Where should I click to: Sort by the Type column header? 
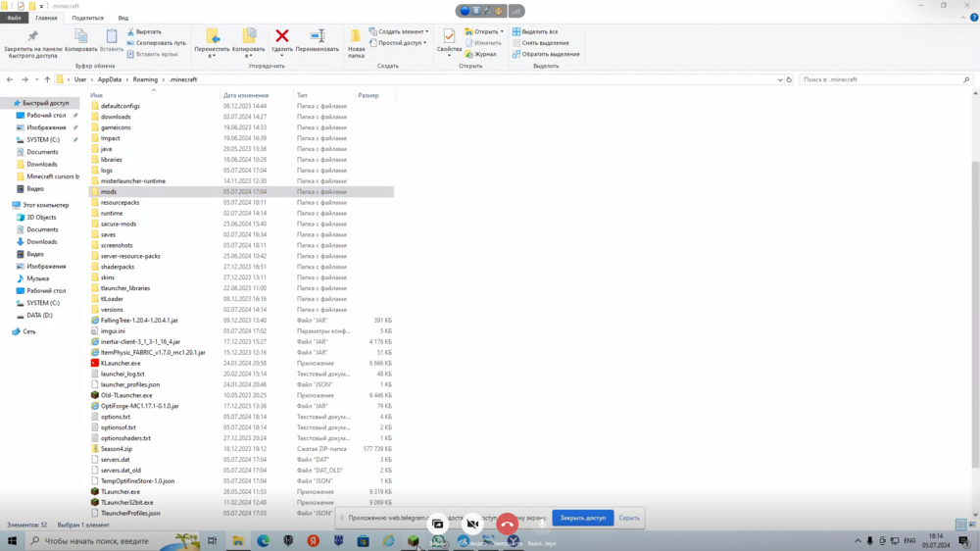(303, 95)
